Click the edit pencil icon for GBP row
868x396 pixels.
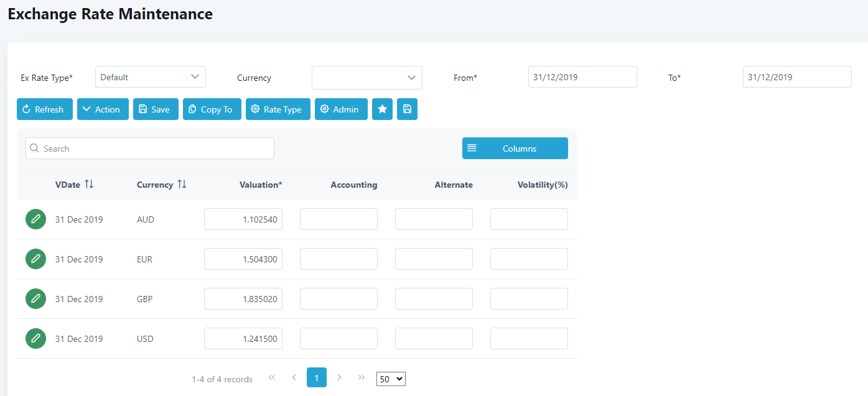point(35,299)
